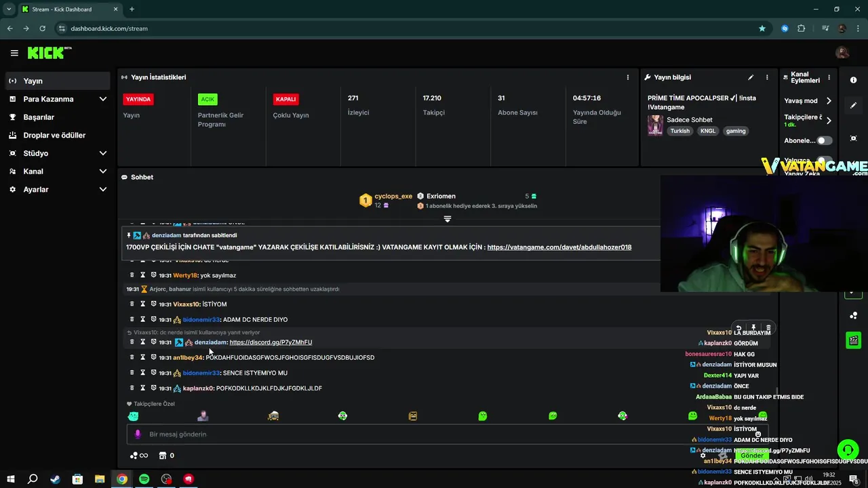The width and height of the screenshot is (868, 488).
Task: Click the Kick logo
Action: click(50, 53)
